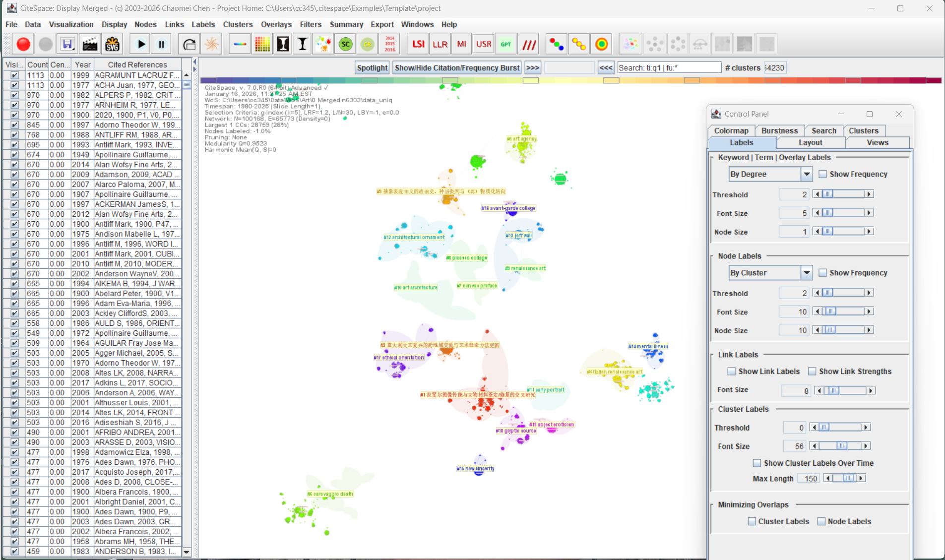
Task: Click the Search text field
Action: [x=669, y=68]
